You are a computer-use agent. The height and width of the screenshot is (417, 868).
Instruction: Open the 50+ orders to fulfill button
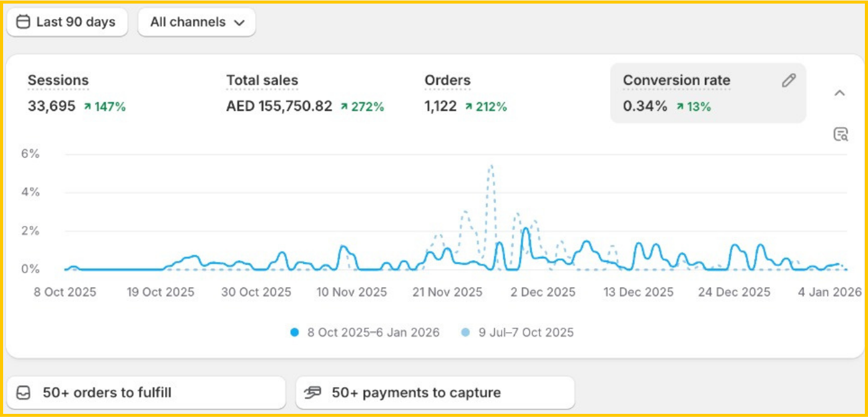(146, 393)
